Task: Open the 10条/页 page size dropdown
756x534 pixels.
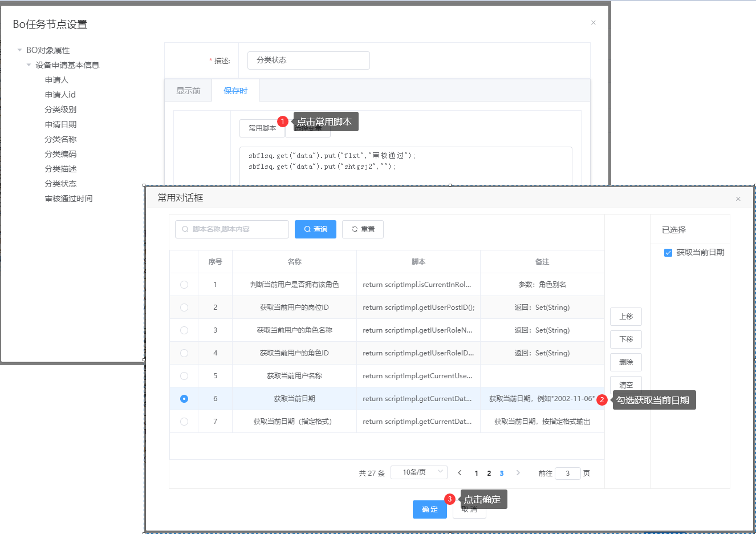Action: pyautogui.click(x=418, y=472)
